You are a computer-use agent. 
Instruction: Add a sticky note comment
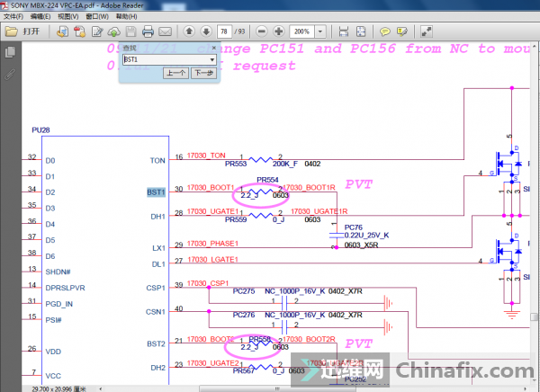pos(384,31)
